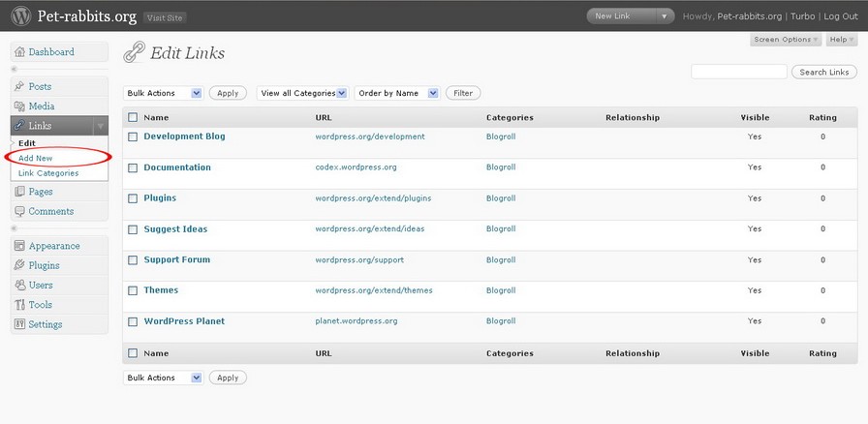Image resolution: width=868 pixels, height=424 pixels.
Task: Click the top Apply button
Action: pos(228,93)
